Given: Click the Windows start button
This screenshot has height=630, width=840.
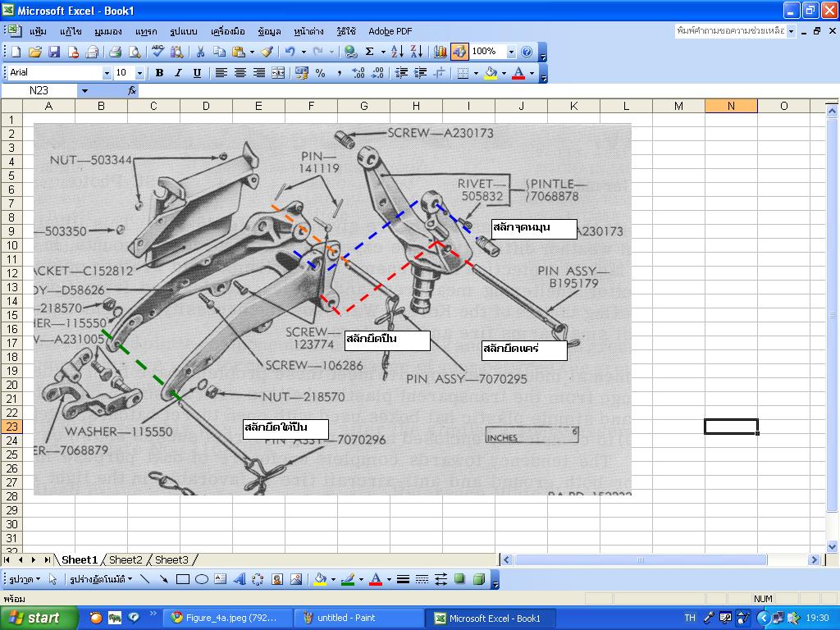Looking at the screenshot, I should click(34, 618).
